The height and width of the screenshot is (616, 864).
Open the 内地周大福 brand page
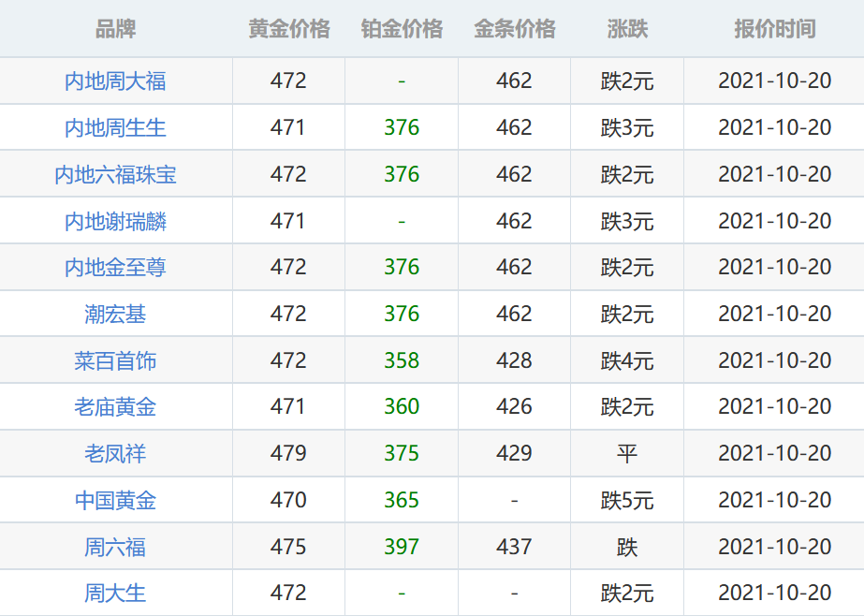pos(116,81)
